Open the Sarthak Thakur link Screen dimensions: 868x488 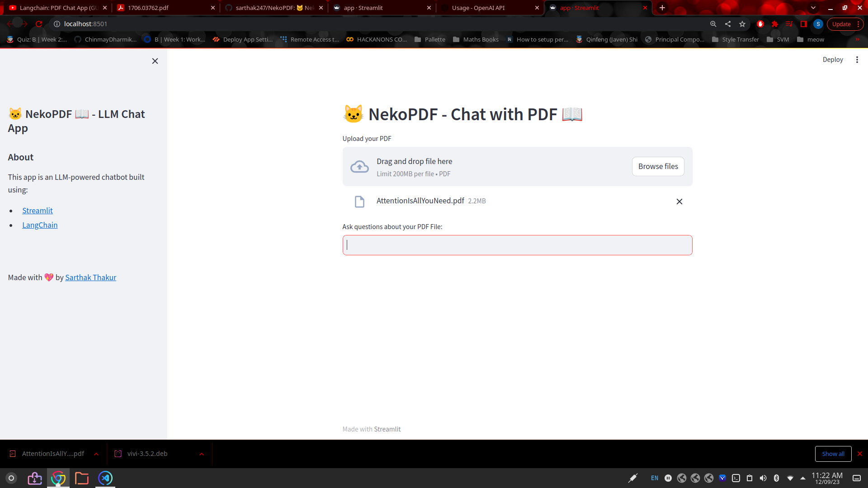point(90,277)
